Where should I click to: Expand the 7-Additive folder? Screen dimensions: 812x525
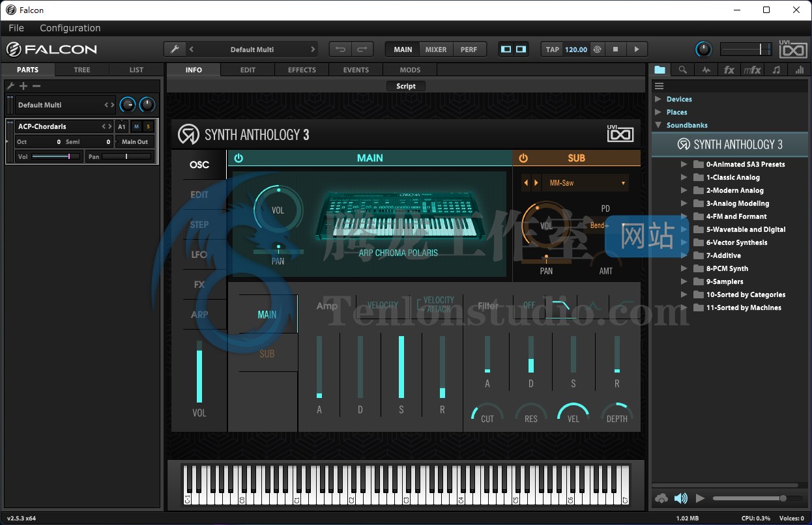click(x=684, y=255)
